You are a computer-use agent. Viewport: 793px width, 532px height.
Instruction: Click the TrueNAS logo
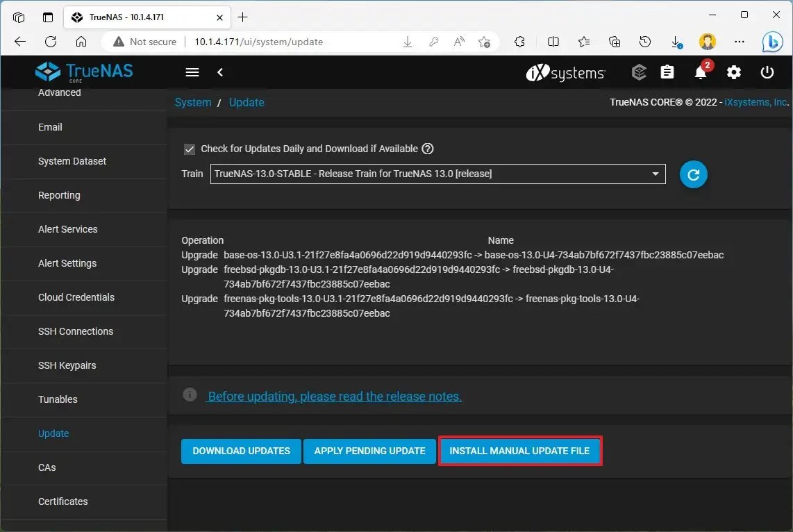(x=83, y=72)
